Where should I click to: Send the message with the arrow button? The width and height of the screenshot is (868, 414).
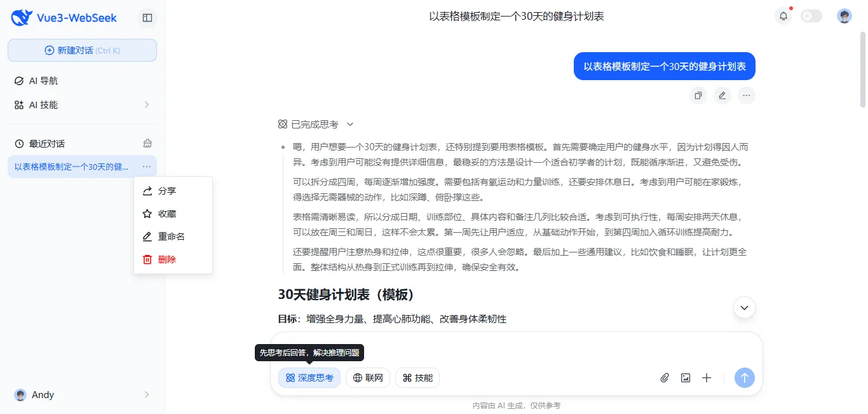tap(744, 378)
